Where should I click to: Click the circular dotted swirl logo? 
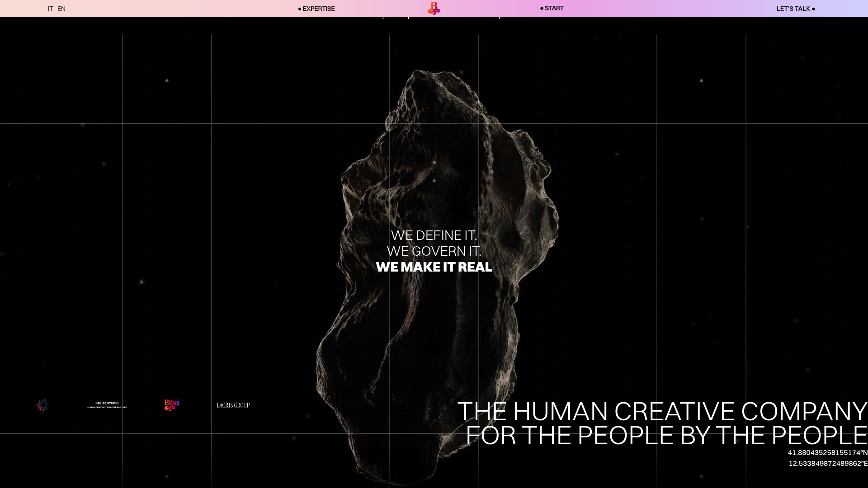point(43,405)
